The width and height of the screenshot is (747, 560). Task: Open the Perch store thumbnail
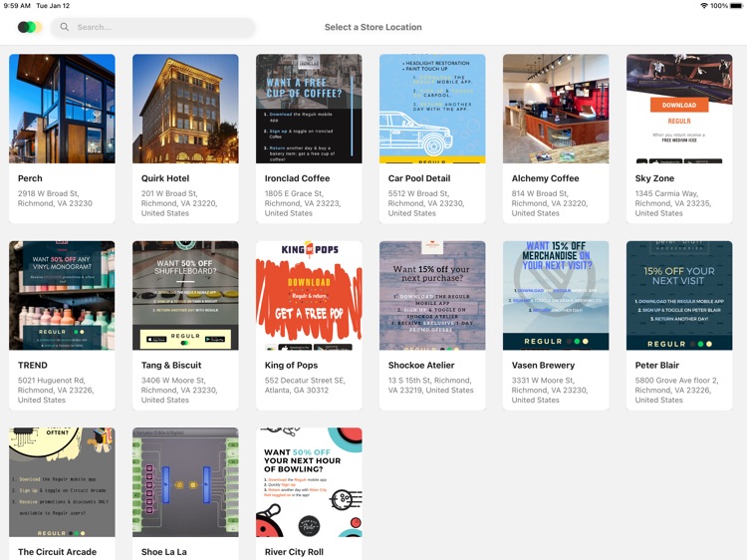(x=62, y=109)
